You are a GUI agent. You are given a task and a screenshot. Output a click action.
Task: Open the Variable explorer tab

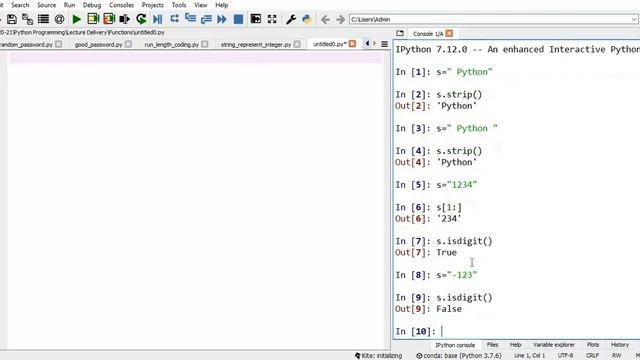tap(553, 345)
